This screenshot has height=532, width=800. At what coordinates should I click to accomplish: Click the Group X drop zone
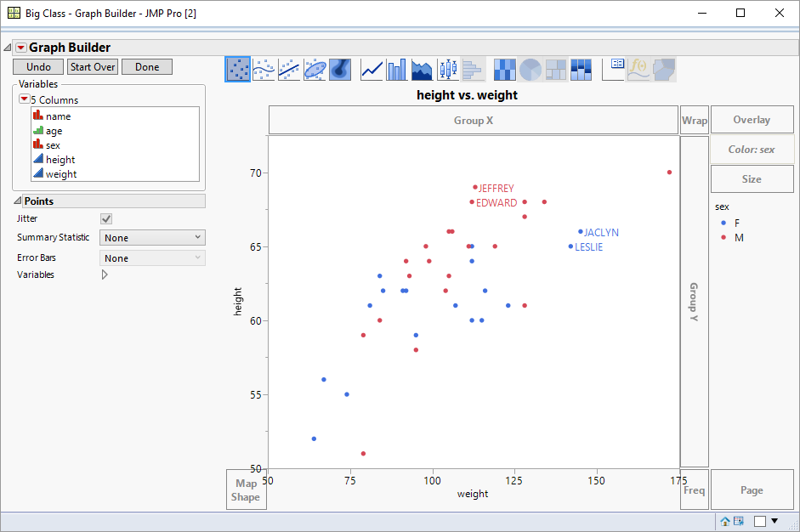(474, 121)
